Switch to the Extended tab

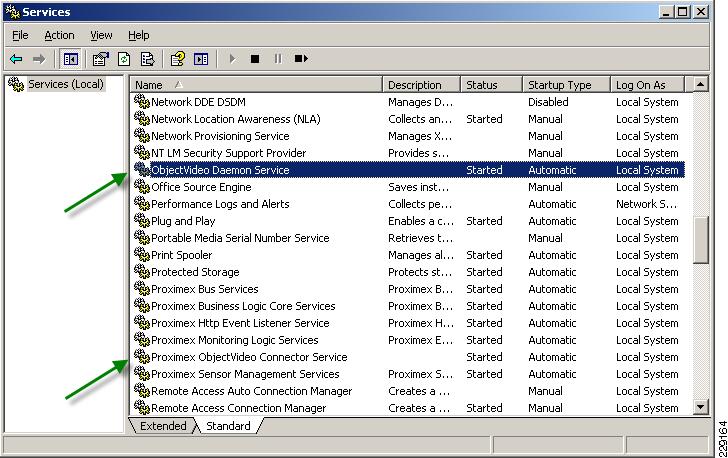pyautogui.click(x=162, y=426)
